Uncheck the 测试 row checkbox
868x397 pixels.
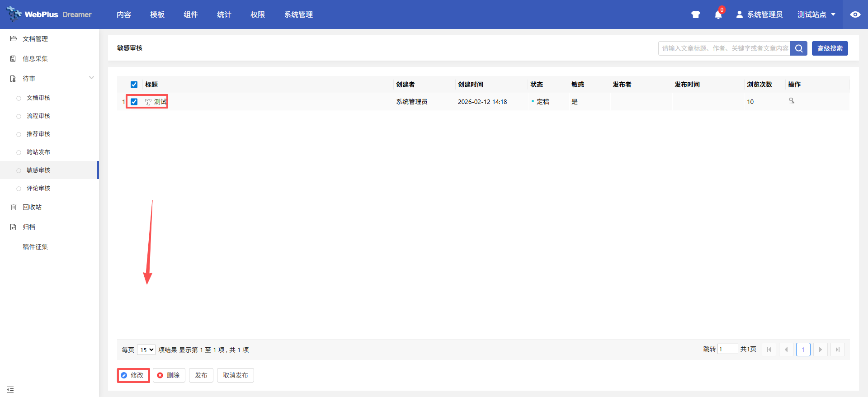click(x=134, y=102)
